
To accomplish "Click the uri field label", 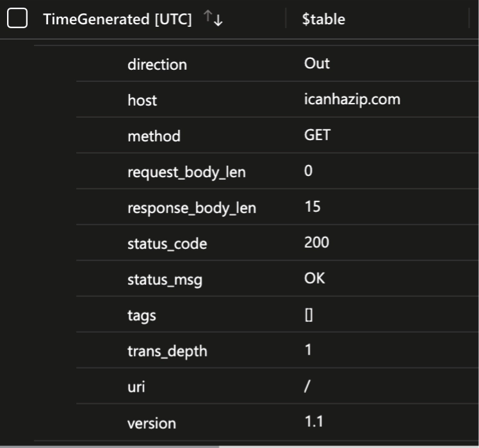I will 136,387.
